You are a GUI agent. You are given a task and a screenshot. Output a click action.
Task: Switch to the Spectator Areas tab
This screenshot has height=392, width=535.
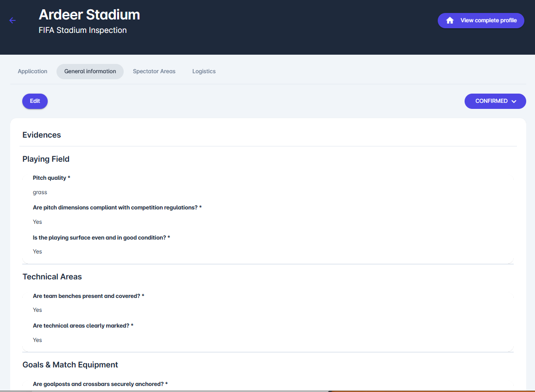click(x=154, y=71)
